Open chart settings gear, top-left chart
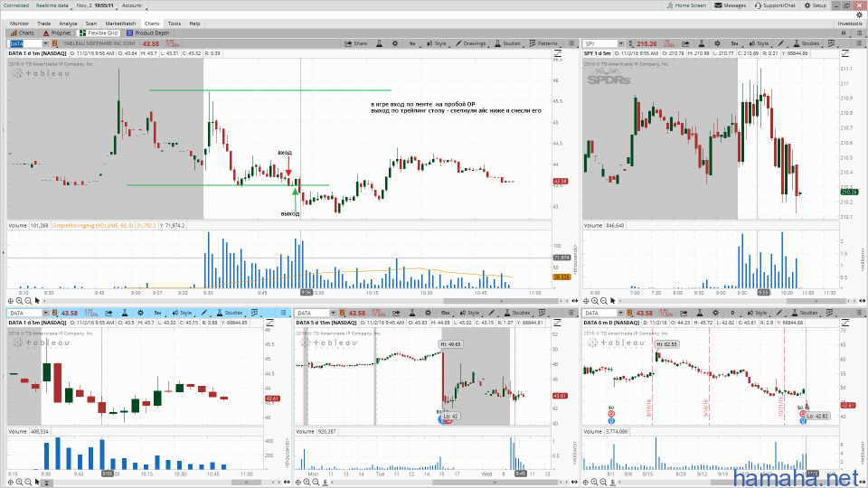Image resolution: width=868 pixels, height=488 pixels. (x=395, y=43)
